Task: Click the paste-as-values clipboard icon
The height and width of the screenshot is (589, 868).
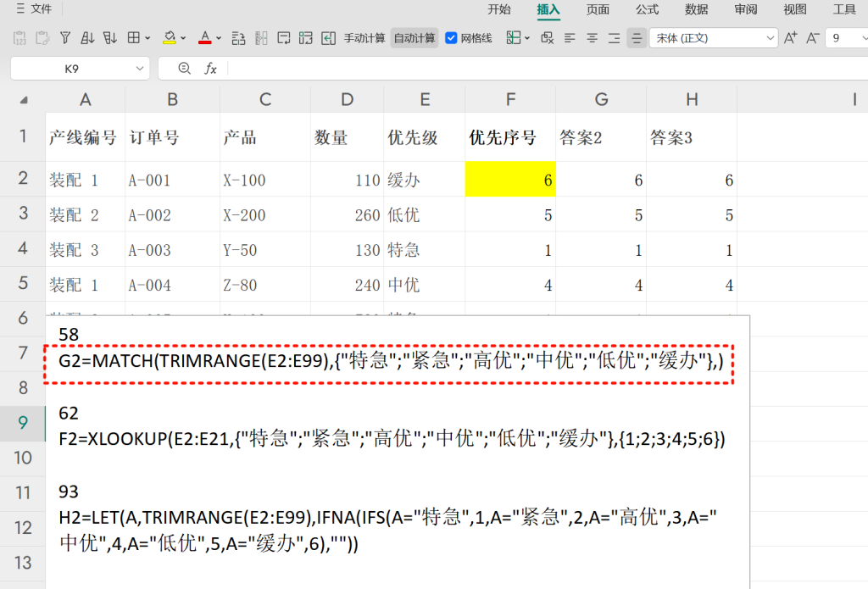Action: point(19,37)
